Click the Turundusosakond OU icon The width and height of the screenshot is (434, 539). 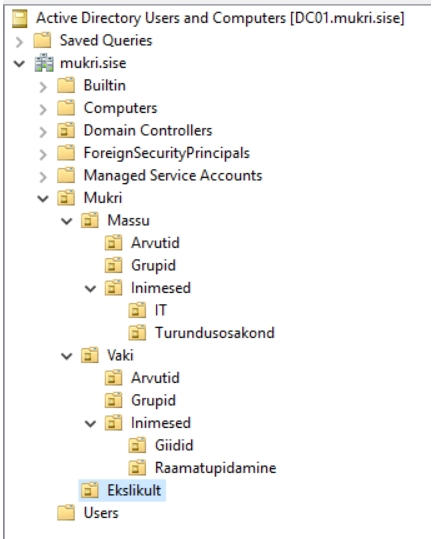(137, 333)
